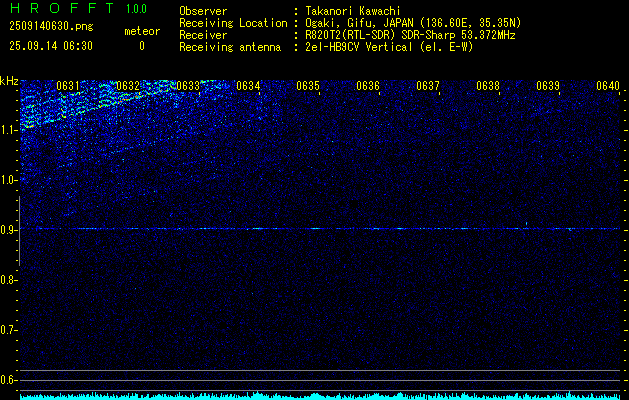Click the 1.1 kHz axis label

point(8,130)
